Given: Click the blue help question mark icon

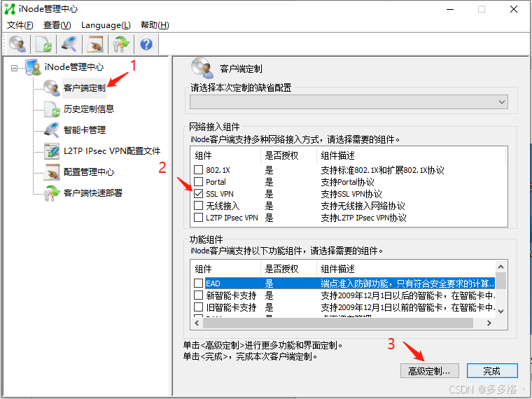Looking at the screenshot, I should point(146,44).
